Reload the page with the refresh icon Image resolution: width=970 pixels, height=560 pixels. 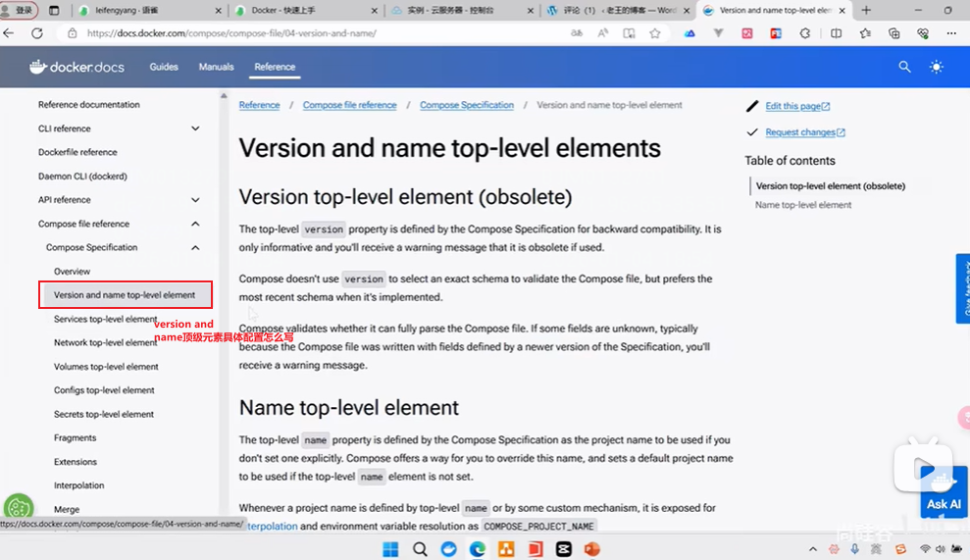pyautogui.click(x=37, y=33)
